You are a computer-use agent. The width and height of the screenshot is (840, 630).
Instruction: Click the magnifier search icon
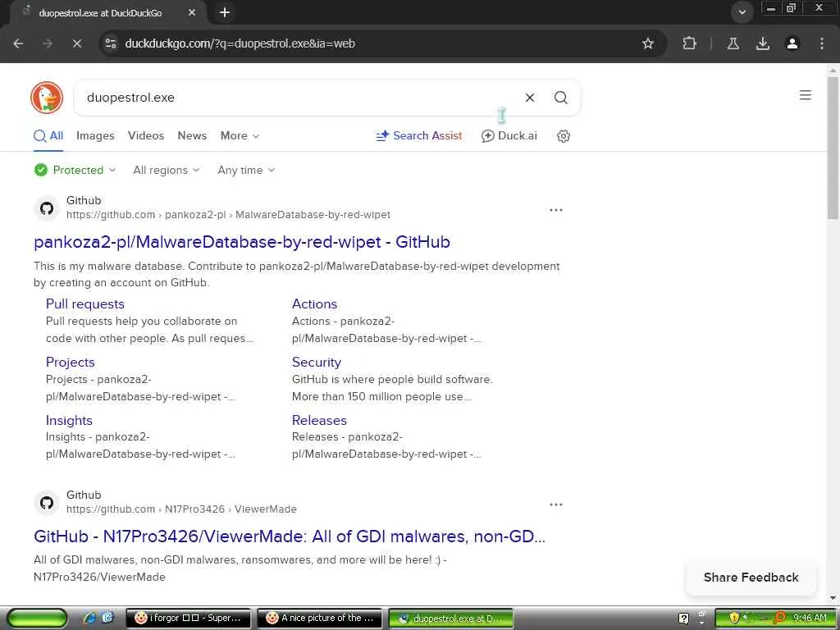[x=560, y=98]
